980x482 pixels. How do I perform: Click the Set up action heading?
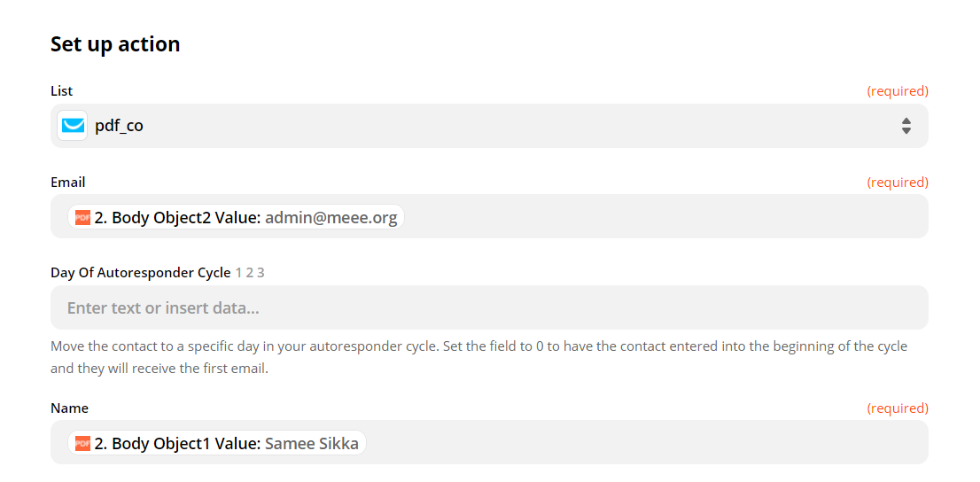click(x=115, y=44)
